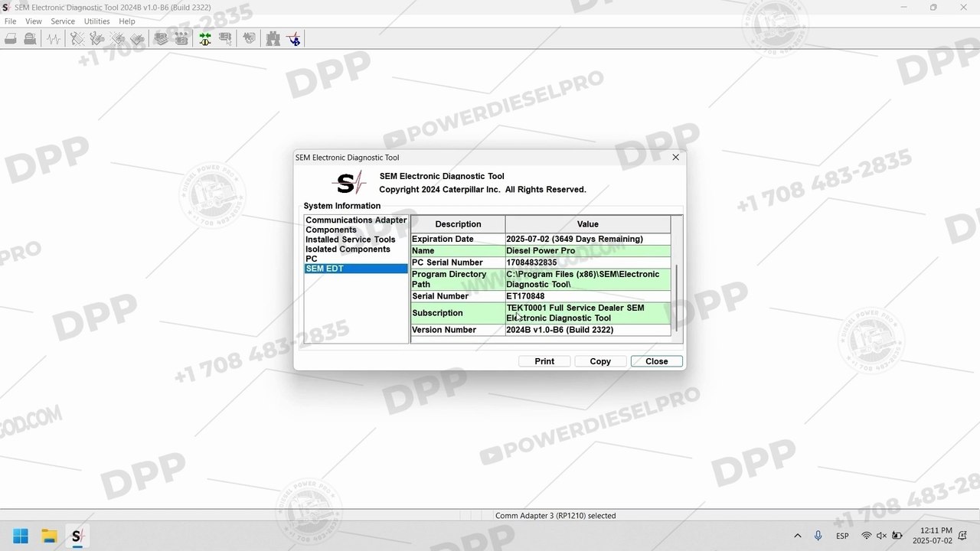Click the blue figure toolbar icon
Image resolution: width=980 pixels, height=551 pixels.
[294, 38]
